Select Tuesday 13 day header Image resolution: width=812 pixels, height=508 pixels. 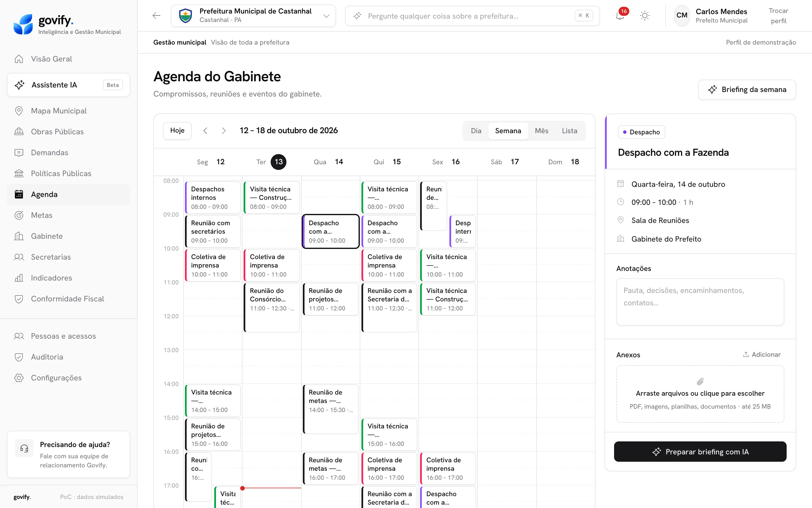click(x=272, y=162)
